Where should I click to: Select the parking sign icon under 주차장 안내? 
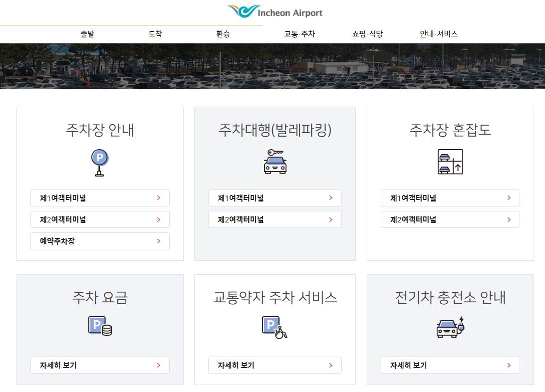(x=100, y=162)
